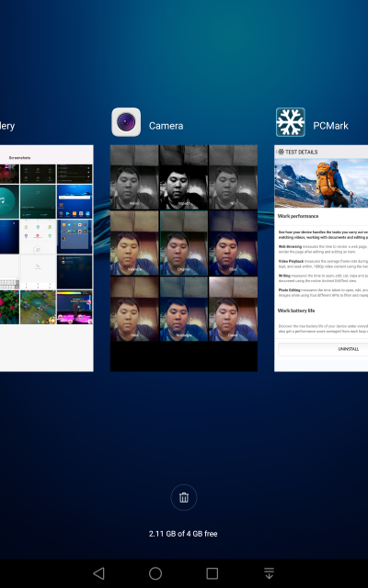Open the Camera recent app card
This screenshot has width=368, height=588.
[x=184, y=258]
